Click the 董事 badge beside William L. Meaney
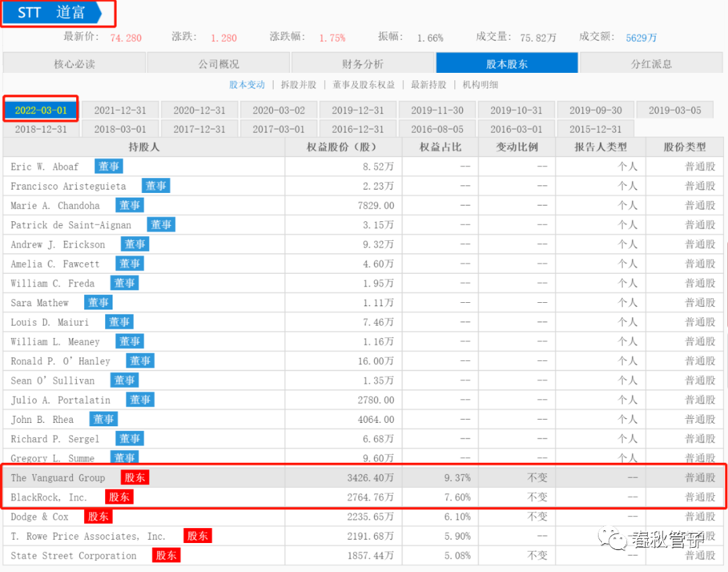The image size is (728, 572). click(129, 341)
